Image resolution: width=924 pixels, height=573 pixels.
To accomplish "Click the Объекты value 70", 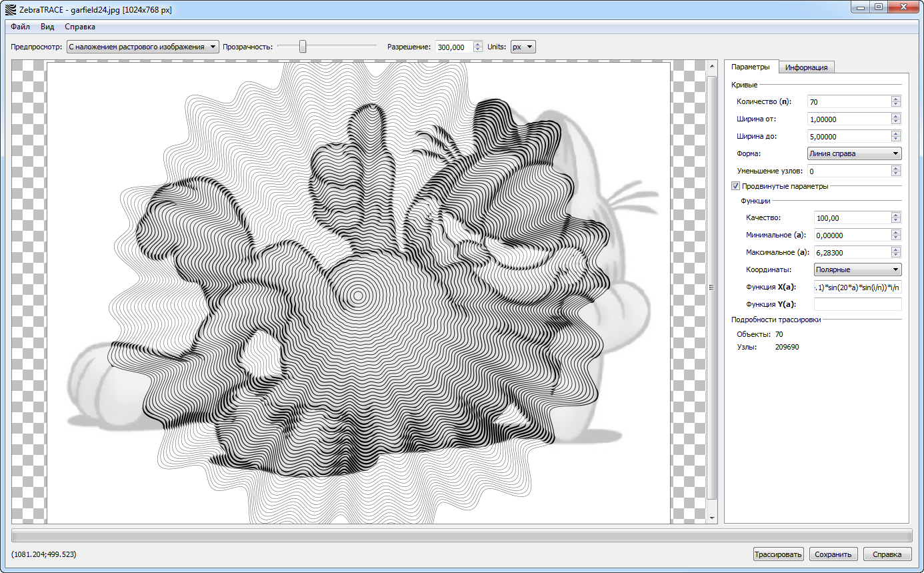I will [x=779, y=334].
